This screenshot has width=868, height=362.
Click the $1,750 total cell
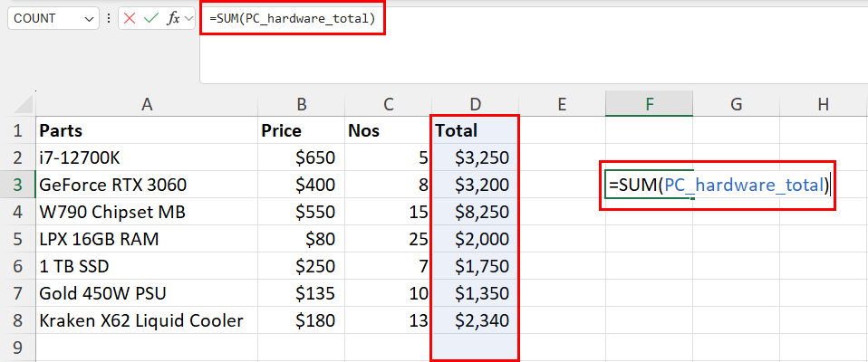[476, 266]
